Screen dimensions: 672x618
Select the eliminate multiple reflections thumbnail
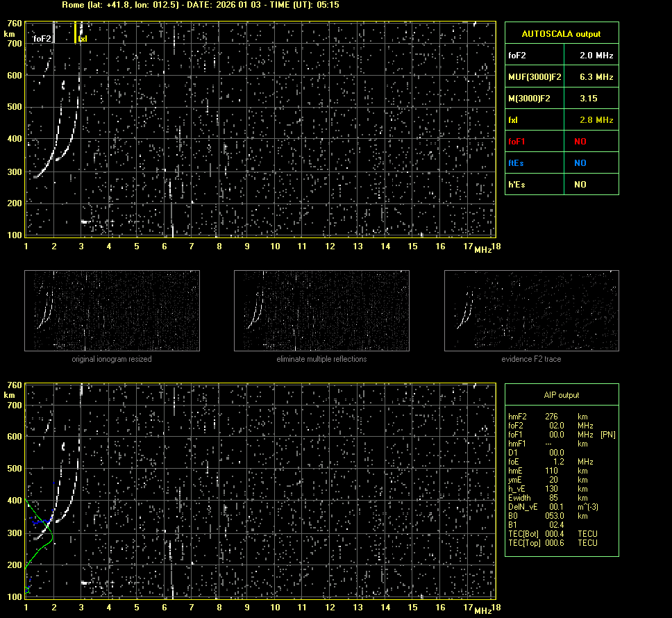(321, 310)
